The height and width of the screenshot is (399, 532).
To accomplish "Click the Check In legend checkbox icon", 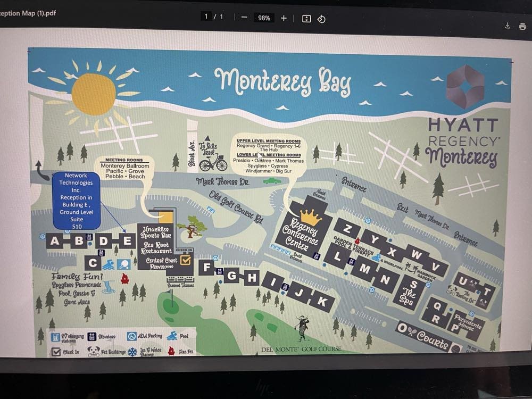I will (56, 352).
